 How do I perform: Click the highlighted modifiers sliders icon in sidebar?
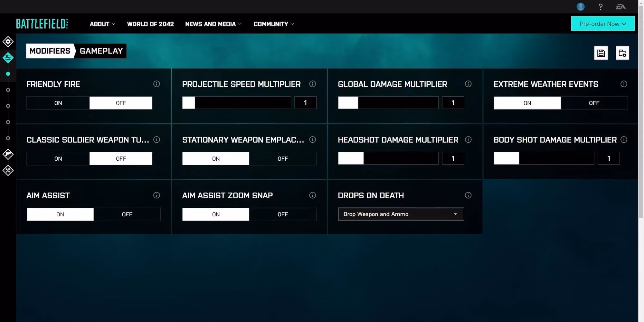[8, 58]
